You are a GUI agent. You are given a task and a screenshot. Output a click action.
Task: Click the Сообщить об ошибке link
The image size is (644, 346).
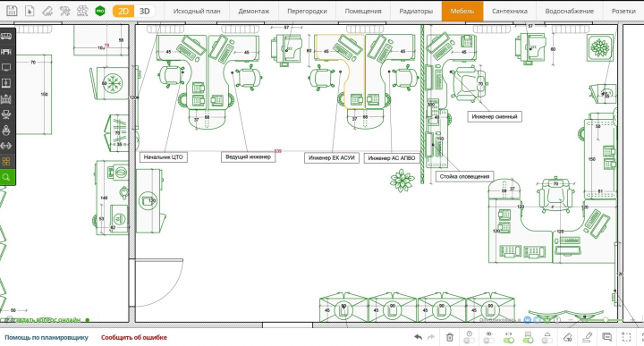pos(134,337)
